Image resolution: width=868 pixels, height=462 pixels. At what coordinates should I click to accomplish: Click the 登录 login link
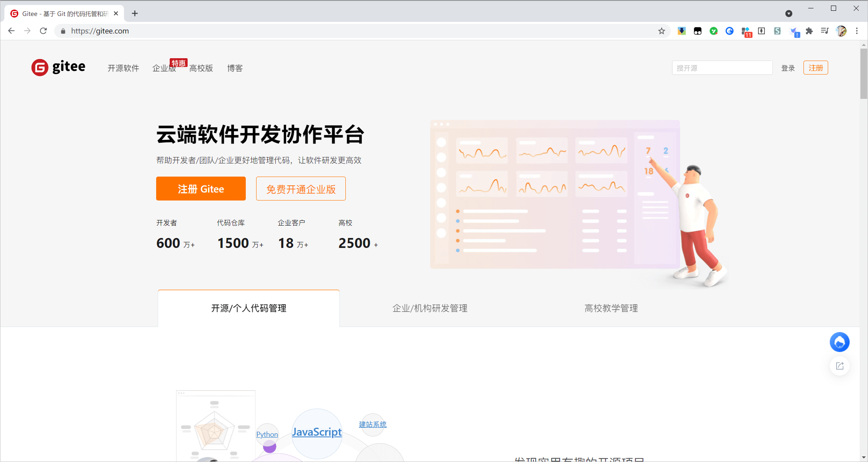point(788,68)
